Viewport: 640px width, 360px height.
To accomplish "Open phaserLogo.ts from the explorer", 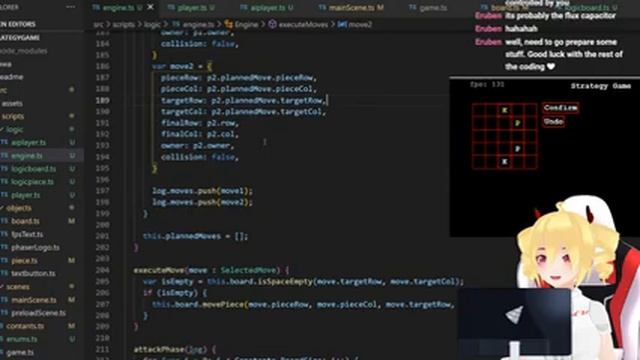I will 35,247.
